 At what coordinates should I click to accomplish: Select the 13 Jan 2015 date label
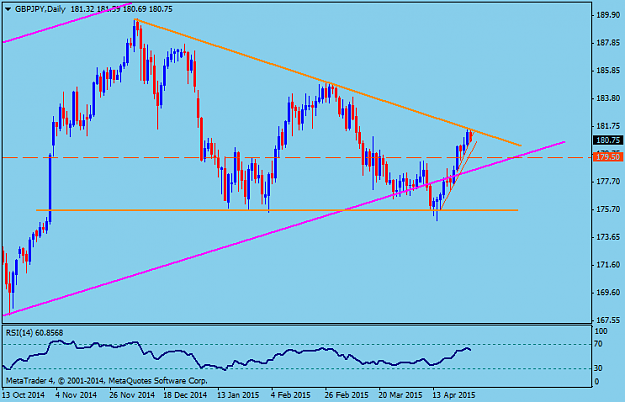(x=238, y=395)
